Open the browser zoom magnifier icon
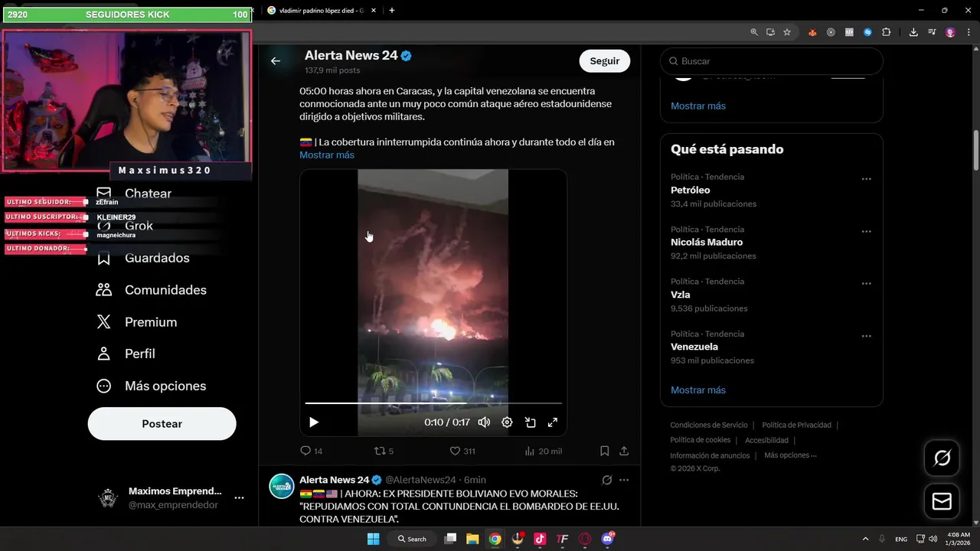 tap(754, 32)
